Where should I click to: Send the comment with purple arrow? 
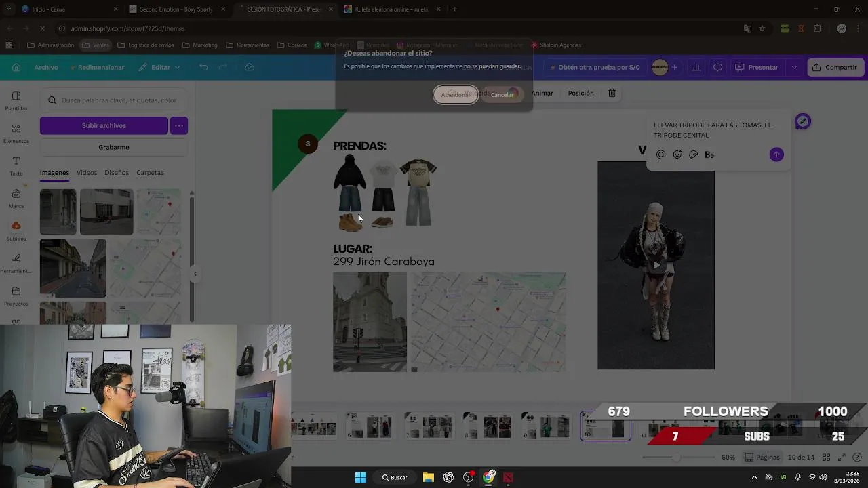776,155
